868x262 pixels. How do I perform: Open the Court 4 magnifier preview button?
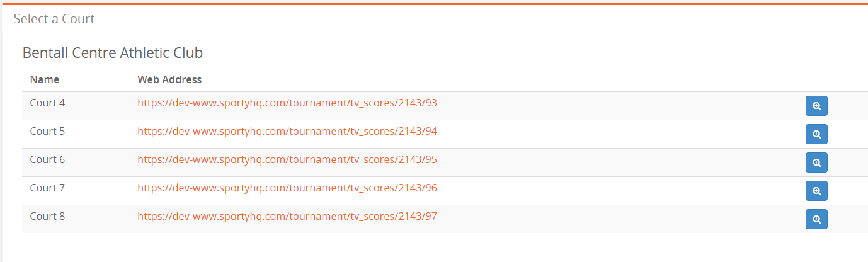(816, 106)
